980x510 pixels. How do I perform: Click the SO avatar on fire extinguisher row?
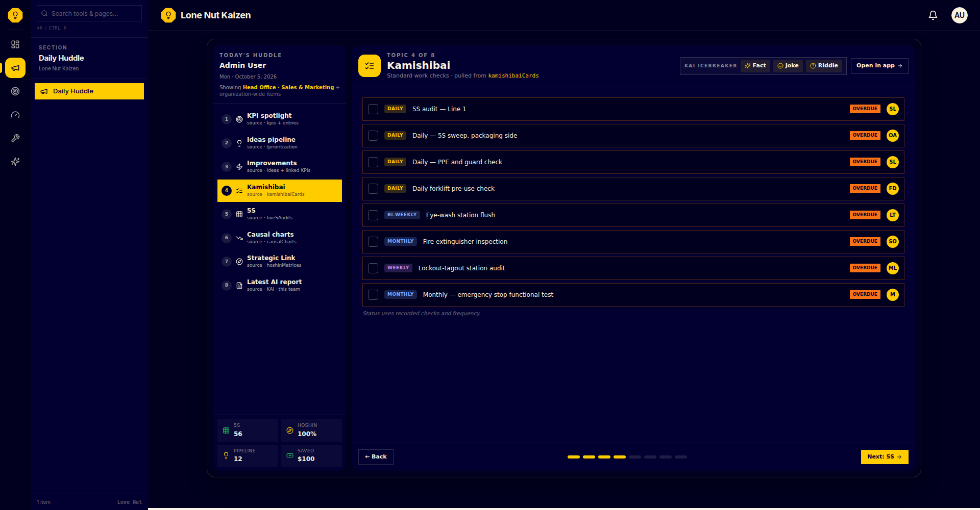click(x=893, y=241)
